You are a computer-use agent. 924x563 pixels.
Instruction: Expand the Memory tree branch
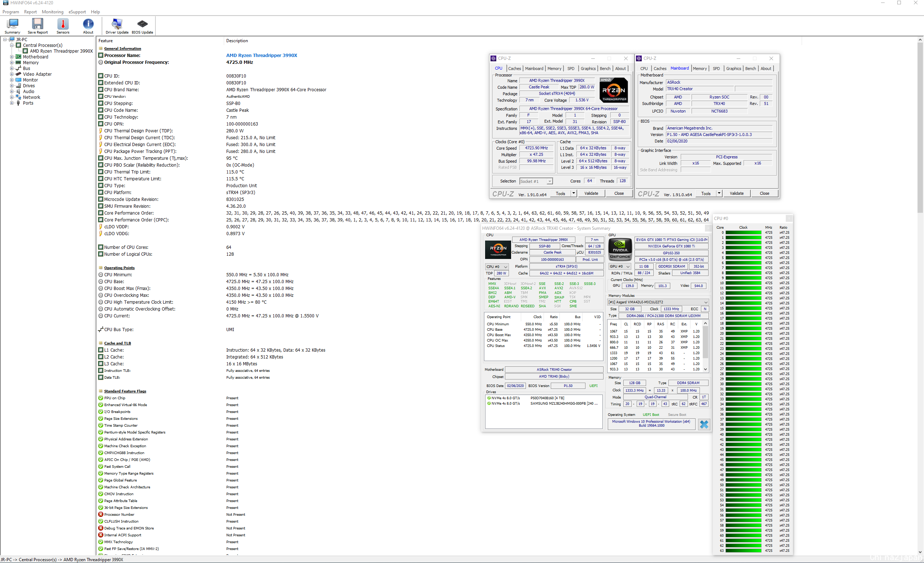(12, 63)
